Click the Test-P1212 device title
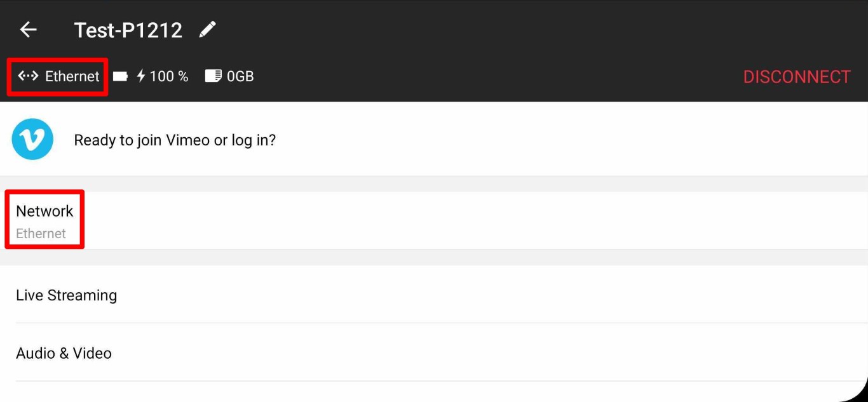Viewport: 868px width, 402px height. pyautogui.click(x=127, y=29)
